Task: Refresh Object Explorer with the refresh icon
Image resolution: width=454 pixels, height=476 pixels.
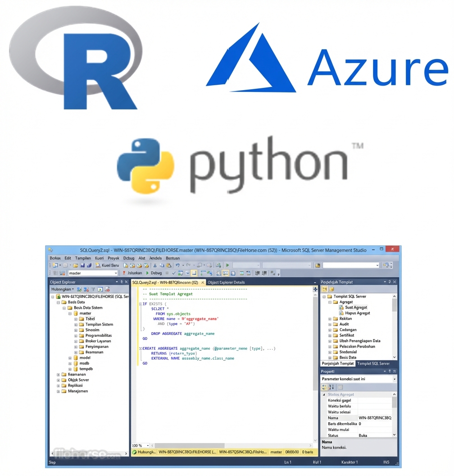Action: click(100, 289)
